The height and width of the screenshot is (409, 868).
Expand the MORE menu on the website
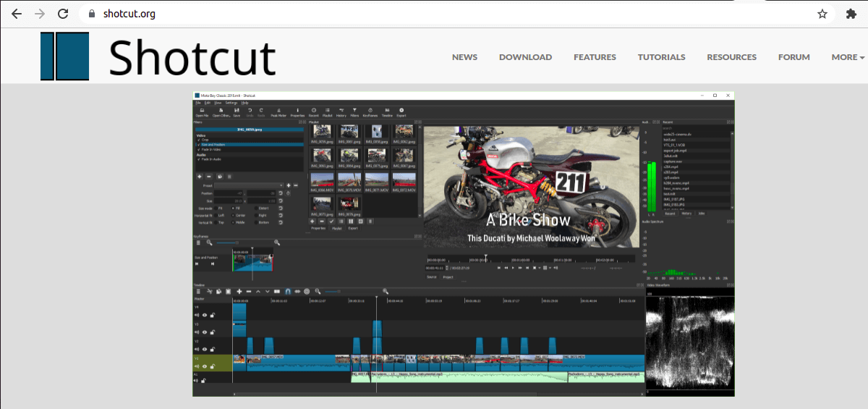(848, 57)
